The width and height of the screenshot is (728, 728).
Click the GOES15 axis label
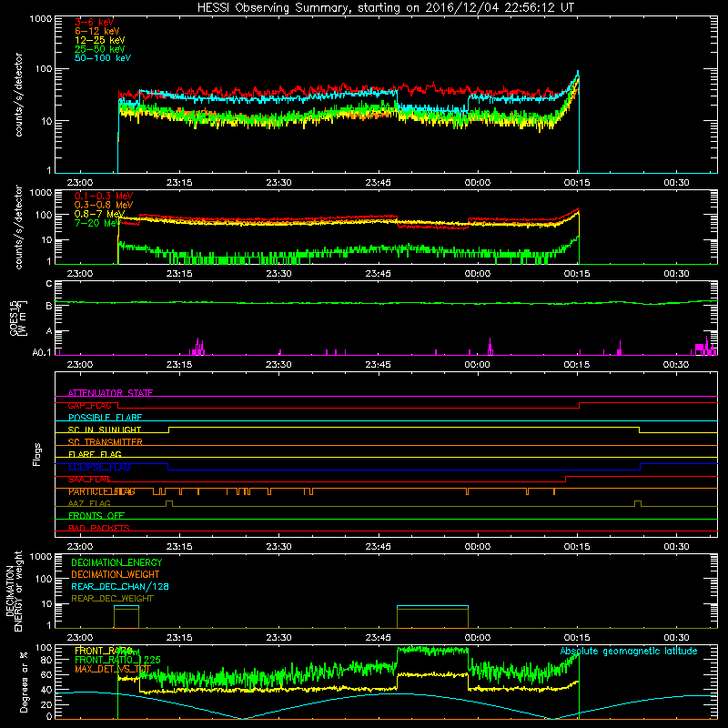tap(18, 318)
